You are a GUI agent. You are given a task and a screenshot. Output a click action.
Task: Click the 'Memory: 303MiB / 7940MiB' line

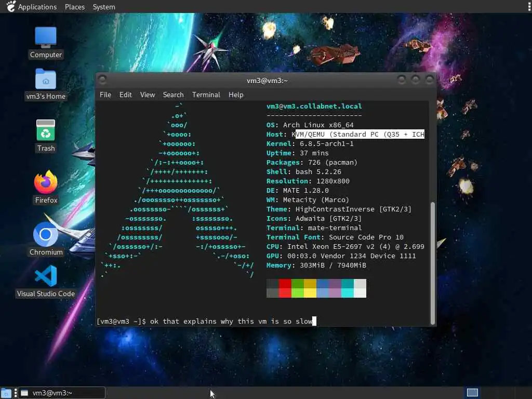pos(316,265)
